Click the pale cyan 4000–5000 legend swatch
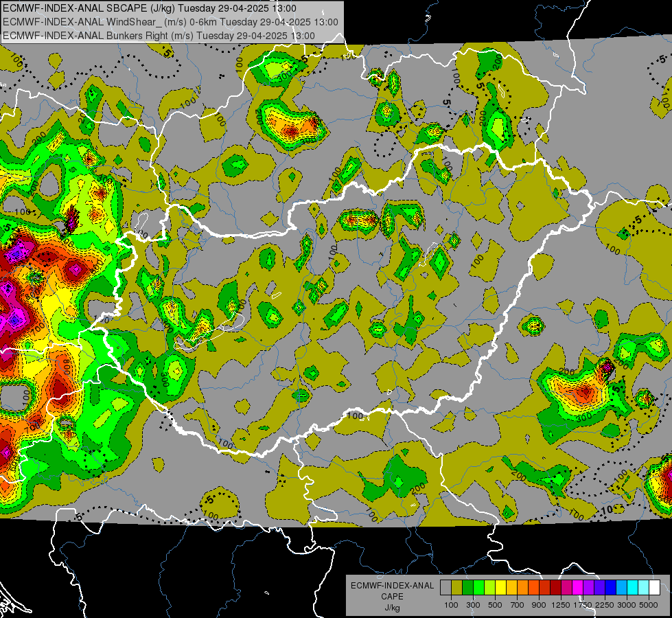672x618 pixels. click(x=644, y=587)
